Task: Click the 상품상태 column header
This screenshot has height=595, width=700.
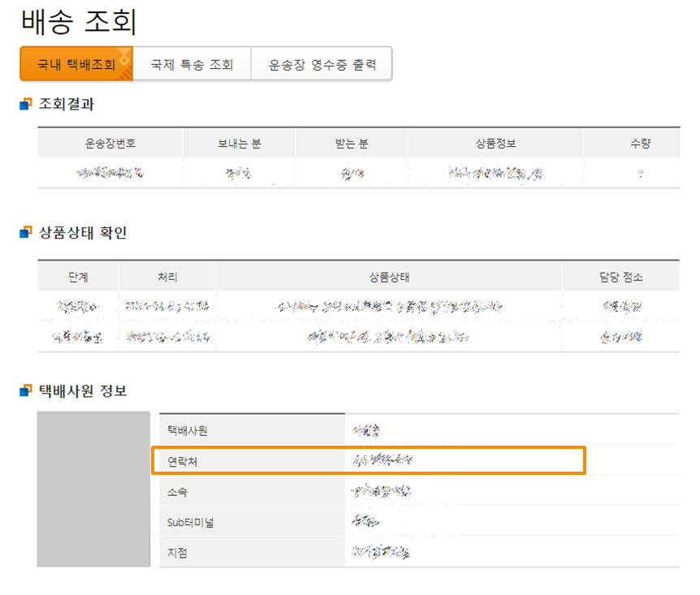Action: coord(389,277)
